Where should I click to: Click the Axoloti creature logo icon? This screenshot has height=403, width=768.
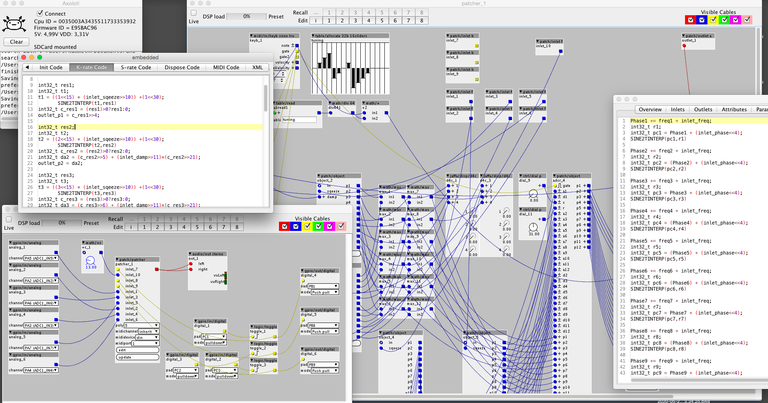14,24
